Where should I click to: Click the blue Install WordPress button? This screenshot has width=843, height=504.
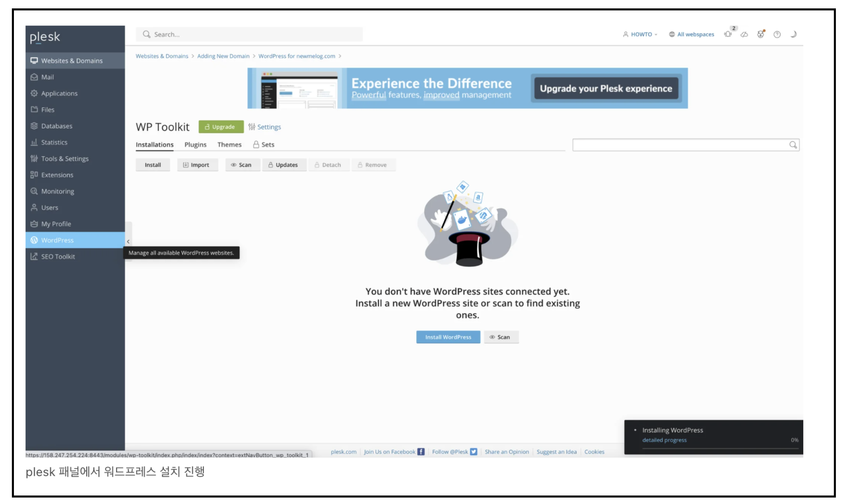pyautogui.click(x=448, y=337)
